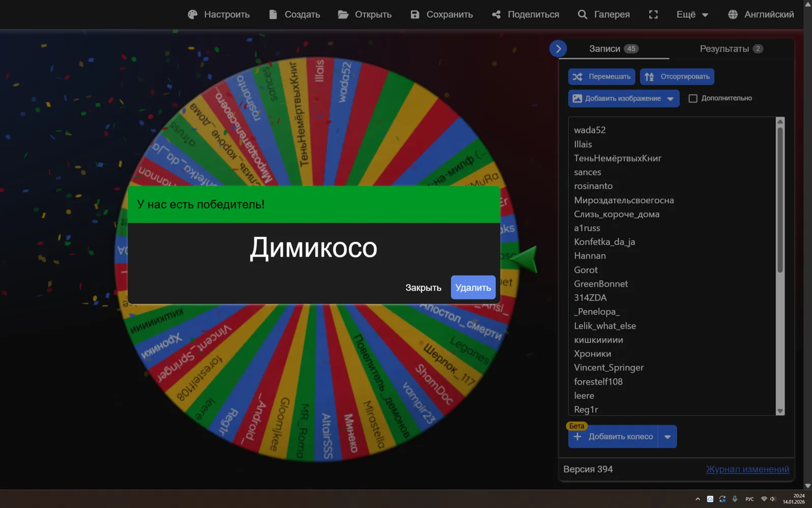Click entry Слизь_короче_дома in the list
This screenshot has width=812, height=508.
pos(617,214)
